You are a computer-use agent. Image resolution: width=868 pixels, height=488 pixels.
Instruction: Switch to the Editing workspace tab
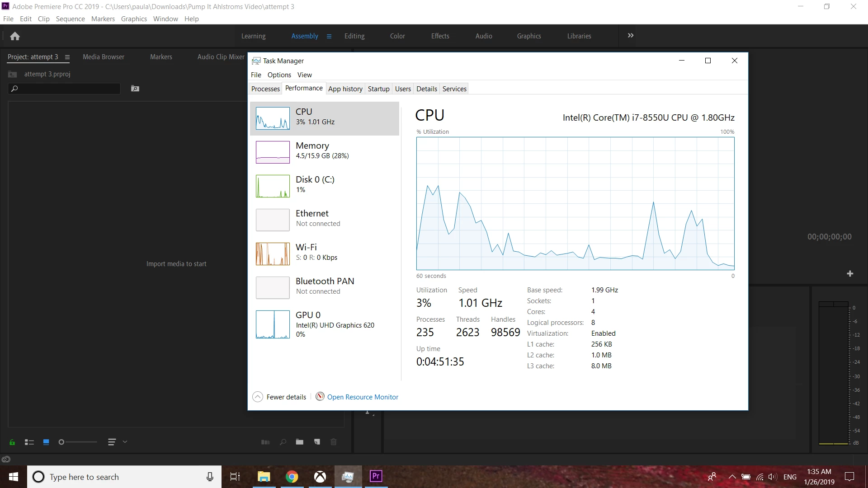pos(354,36)
